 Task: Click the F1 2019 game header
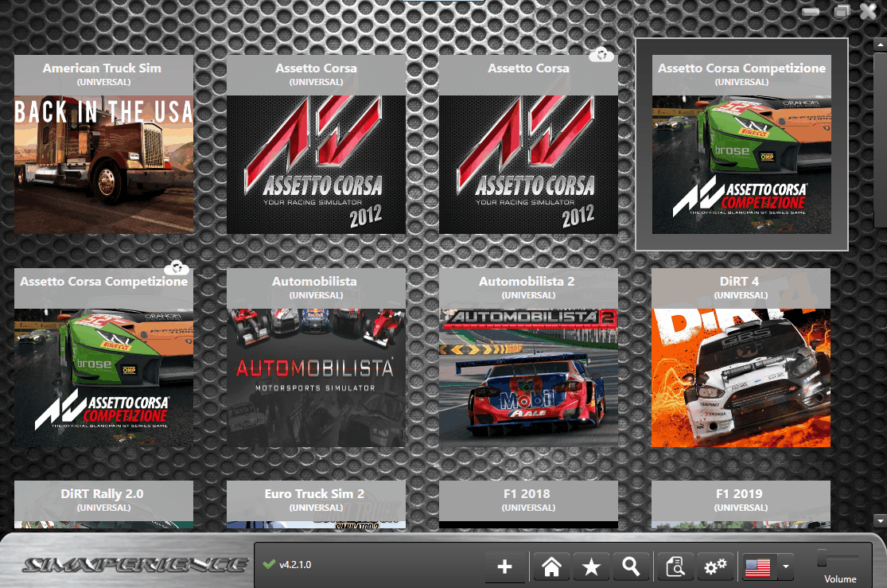(741, 500)
